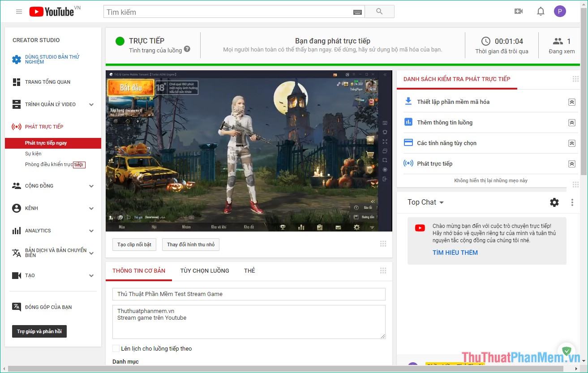This screenshot has width=588, height=373.
Task: Collapse the Thêm thông tin luồng row
Action: tap(571, 122)
